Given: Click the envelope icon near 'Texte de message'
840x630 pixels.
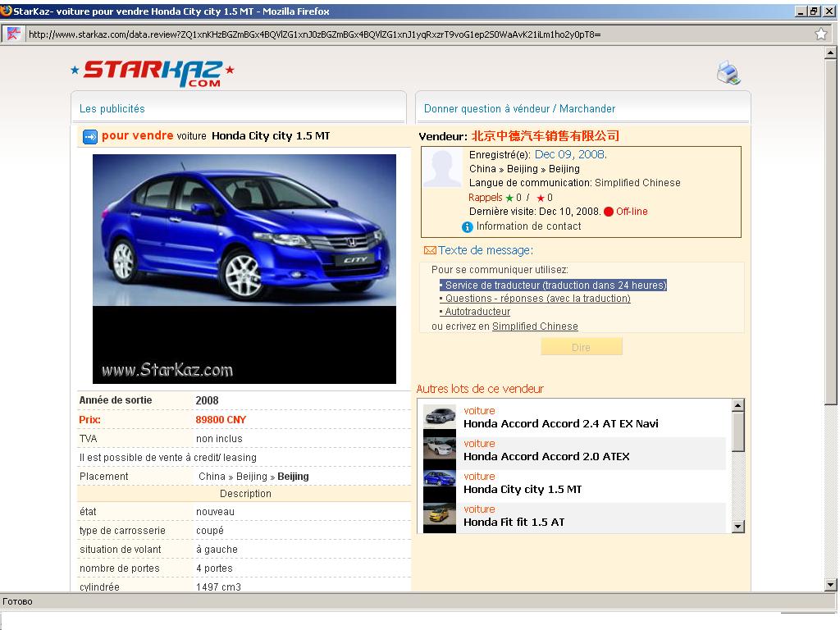Looking at the screenshot, I should pyautogui.click(x=429, y=251).
